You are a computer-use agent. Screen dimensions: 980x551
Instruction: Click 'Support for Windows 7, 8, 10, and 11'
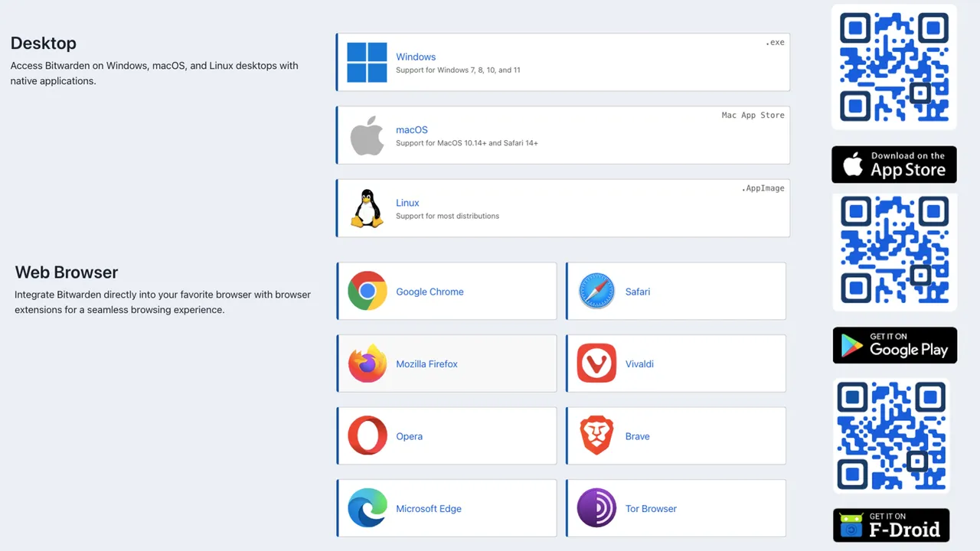[458, 70]
